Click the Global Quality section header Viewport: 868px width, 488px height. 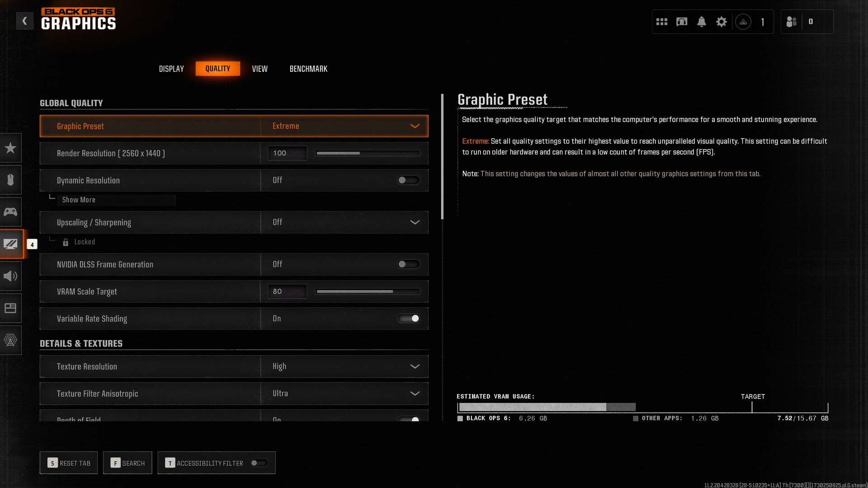(x=71, y=103)
